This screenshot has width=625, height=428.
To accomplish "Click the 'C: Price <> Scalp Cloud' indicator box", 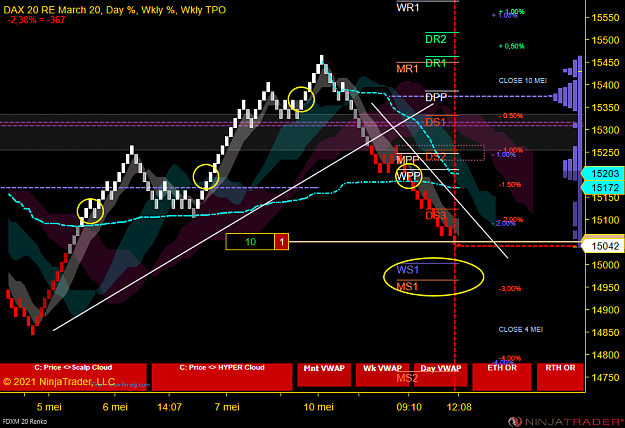I will [x=73, y=377].
